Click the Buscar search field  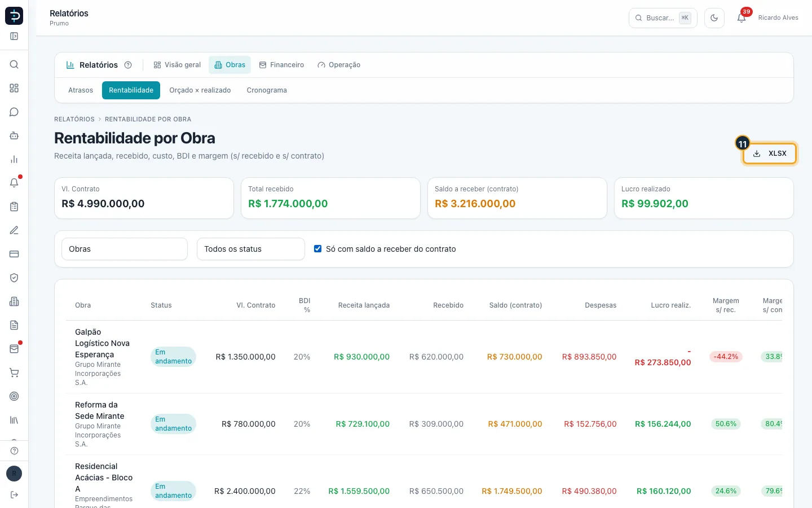[663, 17]
